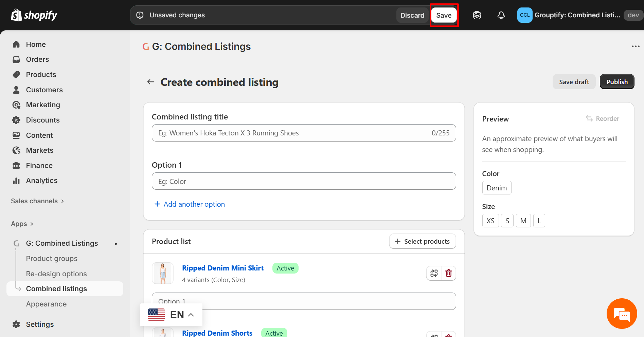Open Product groups submenu item
The image size is (644, 337).
click(x=52, y=259)
